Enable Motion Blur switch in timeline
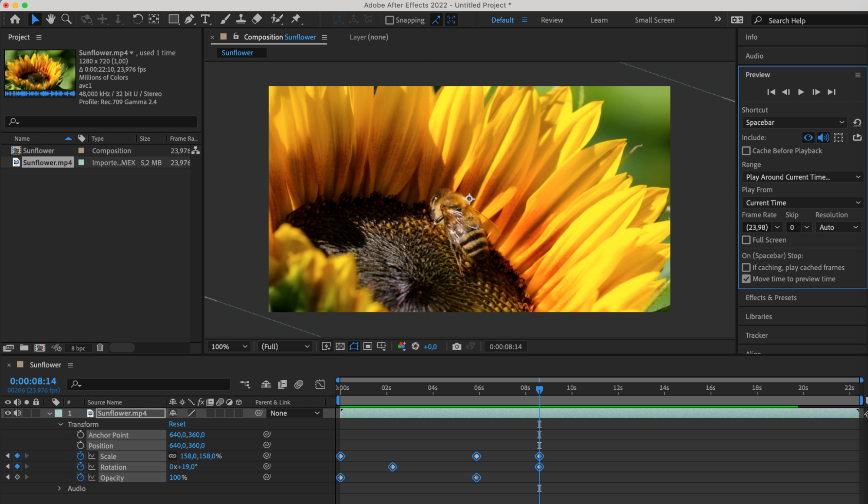Screen dimensions: 868x504 point(299,384)
